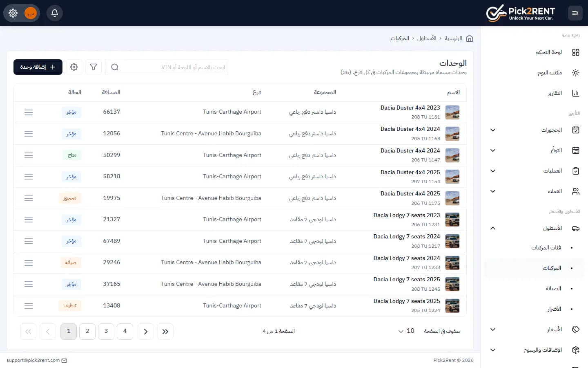The height and width of the screenshot is (368, 588).
Task: Click support@pick2rent.com email link
Action: (x=33, y=361)
